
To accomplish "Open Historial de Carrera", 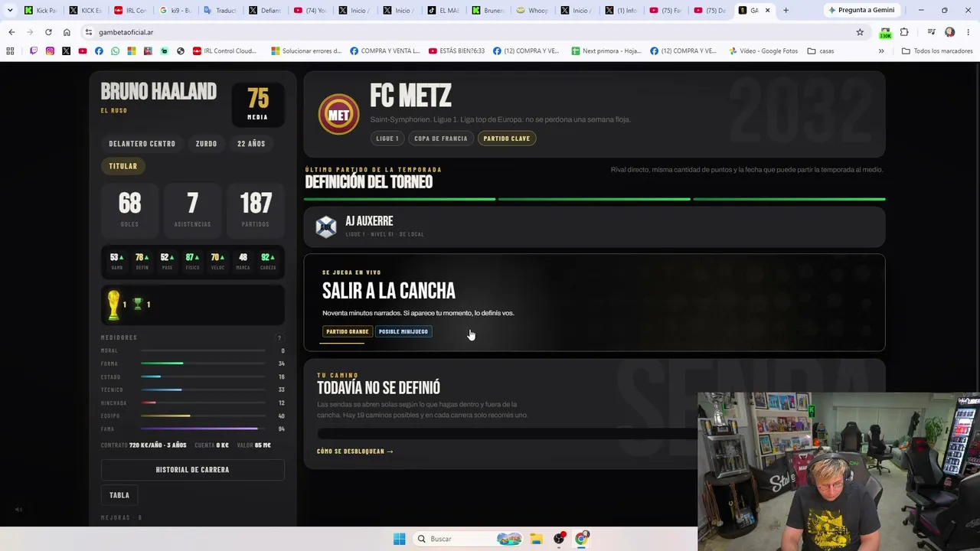I will coord(192,470).
